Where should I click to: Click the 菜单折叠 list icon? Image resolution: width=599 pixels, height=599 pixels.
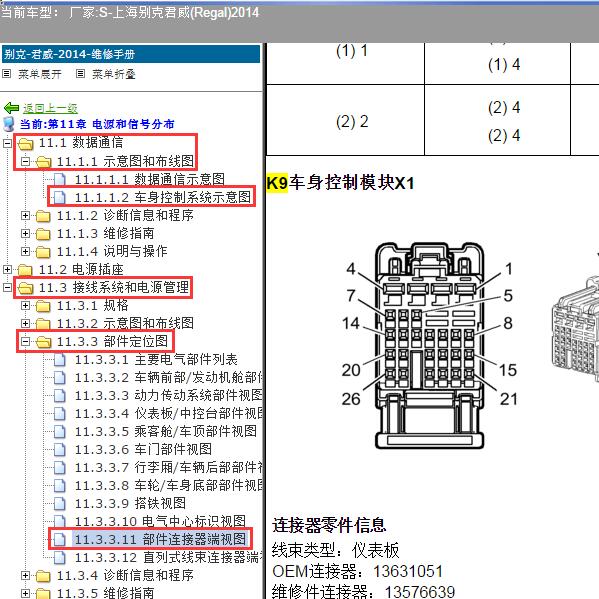point(80,73)
